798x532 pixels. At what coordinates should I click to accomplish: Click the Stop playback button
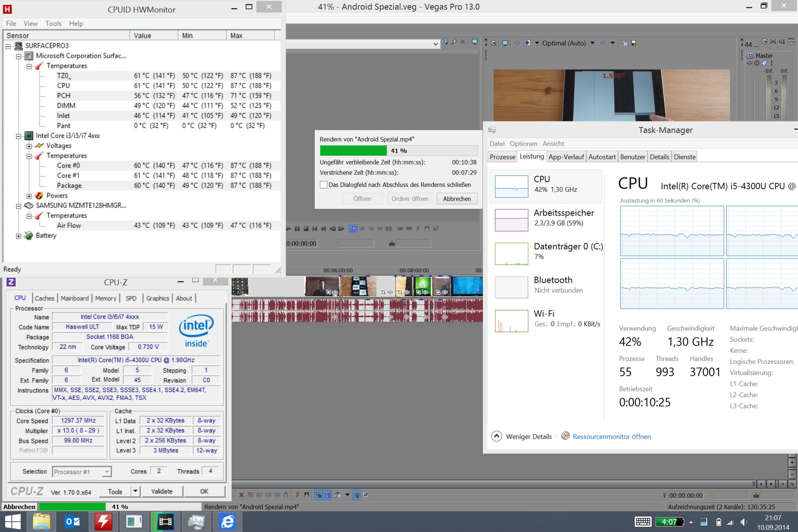point(306,229)
